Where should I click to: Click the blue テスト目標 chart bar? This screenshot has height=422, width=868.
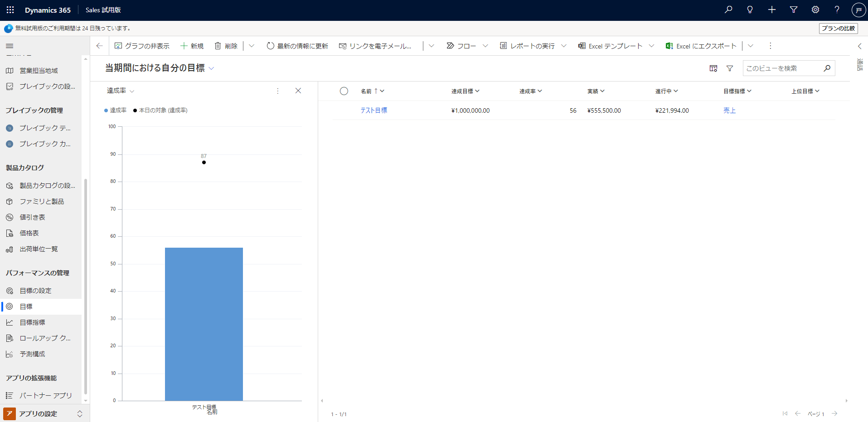204,324
